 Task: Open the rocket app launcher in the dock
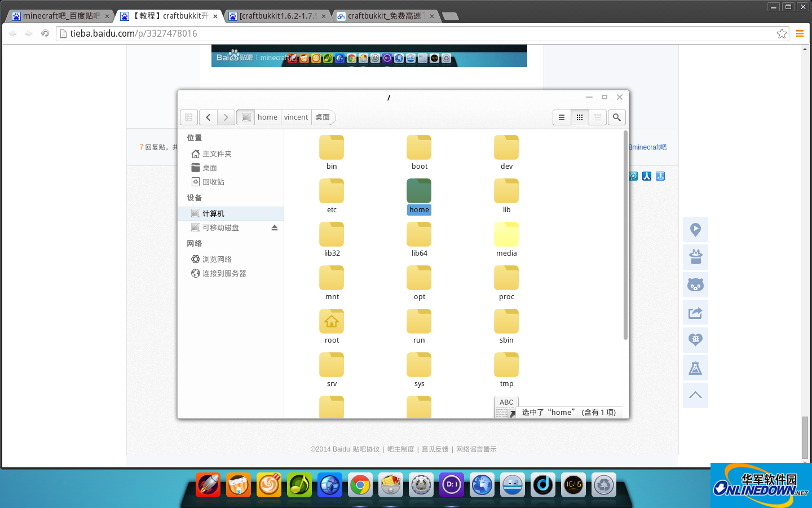click(208, 484)
